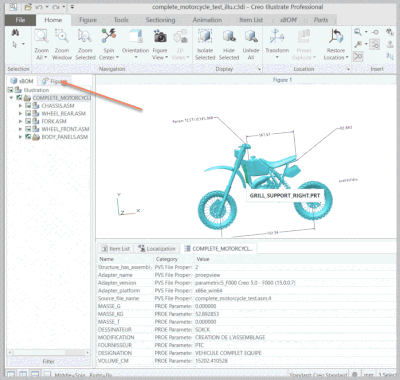
Task: Click the symbol icon at Insert group's top-right
Action: (390, 32)
